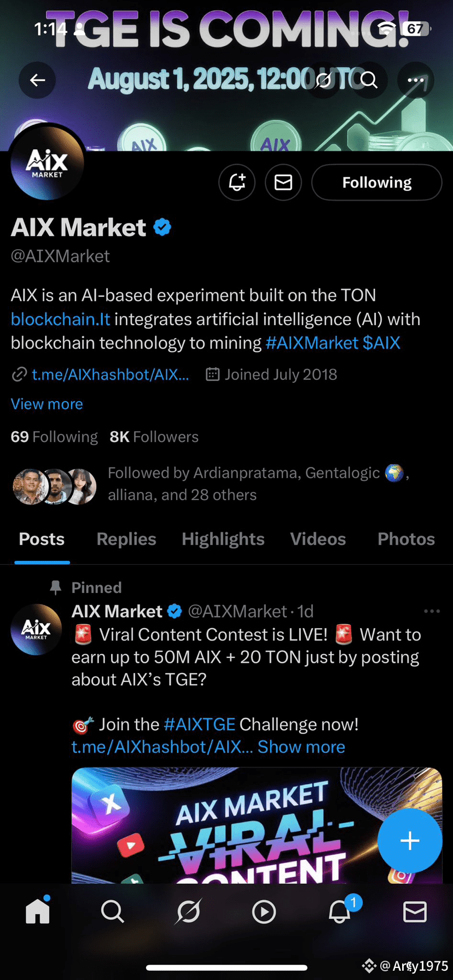Expand bio with View more
453x980 pixels.
tap(47, 404)
